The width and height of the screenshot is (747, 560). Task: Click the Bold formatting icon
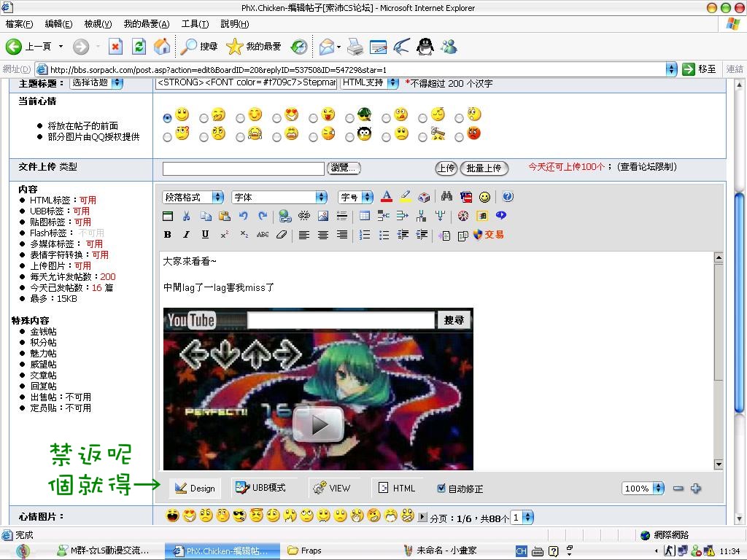[168, 235]
